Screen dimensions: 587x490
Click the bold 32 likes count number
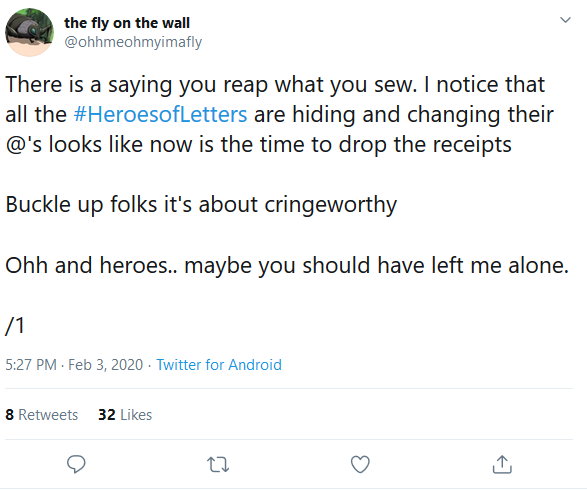click(x=107, y=415)
